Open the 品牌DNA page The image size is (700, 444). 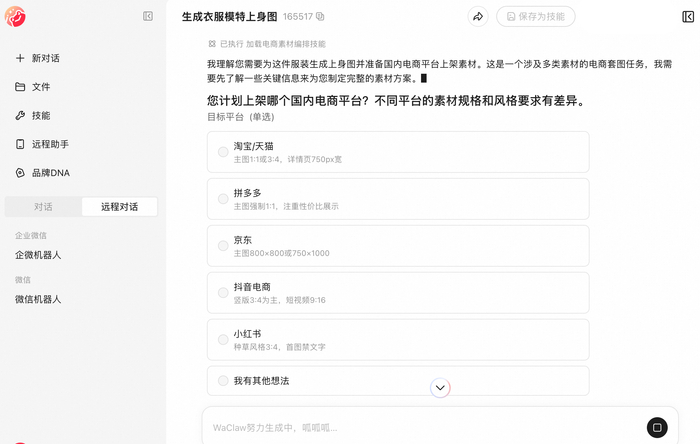point(42,173)
